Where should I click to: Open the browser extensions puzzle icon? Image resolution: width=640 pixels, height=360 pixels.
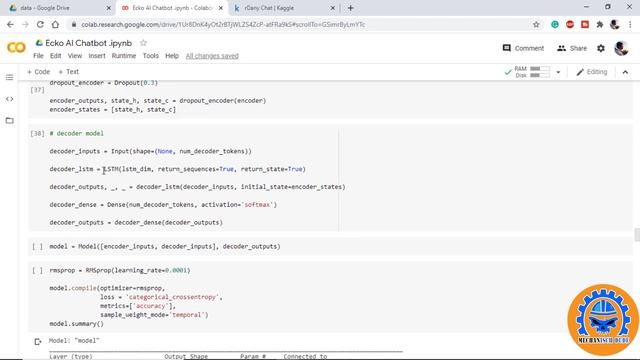pos(600,24)
